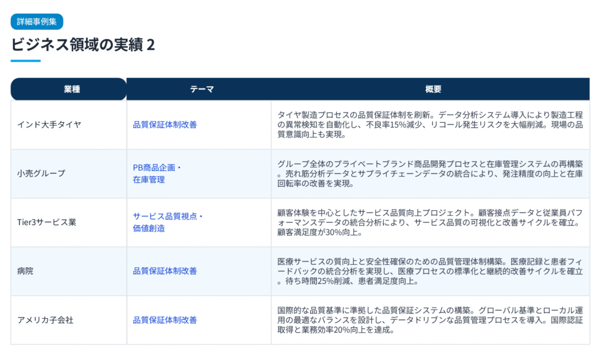Select the ビジネス領域の実績 2 heading
Image resolution: width=608 pixels, height=364 pixels.
click(x=83, y=45)
